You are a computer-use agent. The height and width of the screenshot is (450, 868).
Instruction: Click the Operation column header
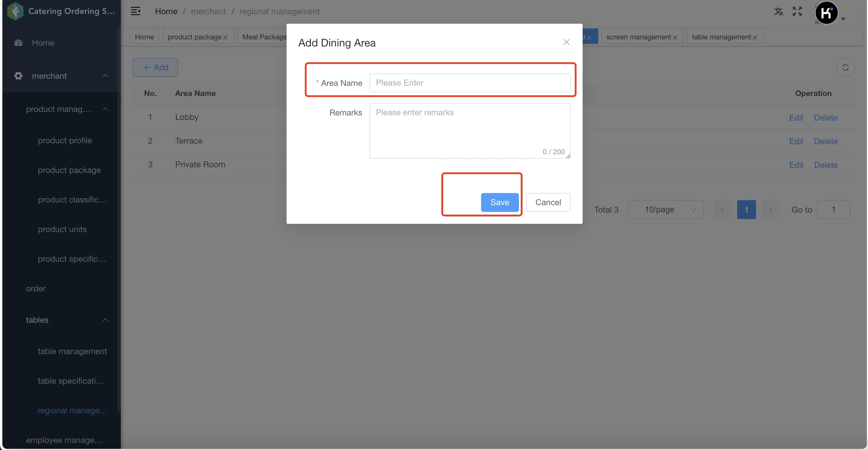pyautogui.click(x=813, y=93)
